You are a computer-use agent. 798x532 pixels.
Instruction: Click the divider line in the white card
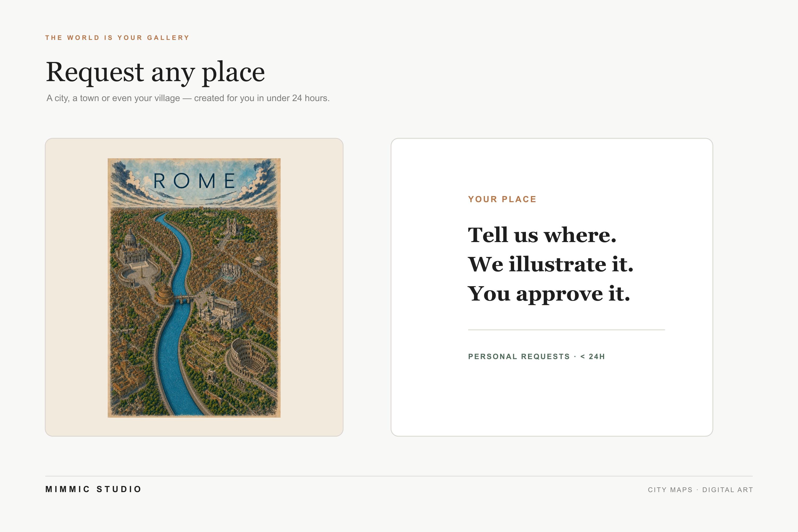pos(566,330)
